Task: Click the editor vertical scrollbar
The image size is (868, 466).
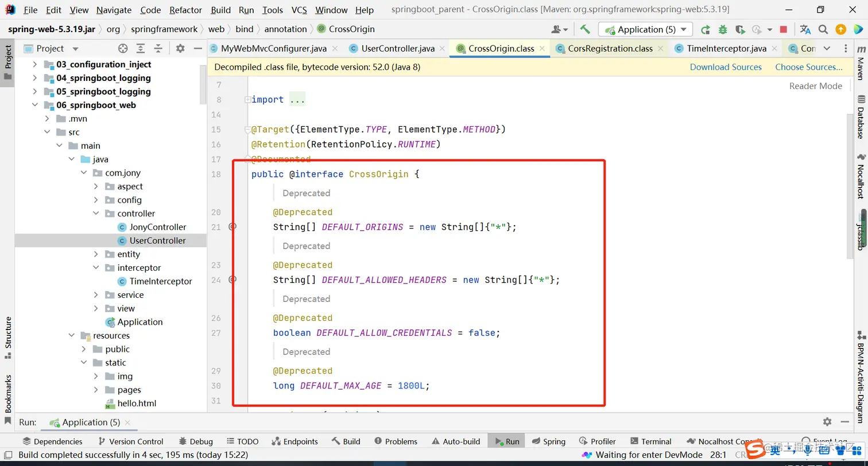Action: (850, 187)
